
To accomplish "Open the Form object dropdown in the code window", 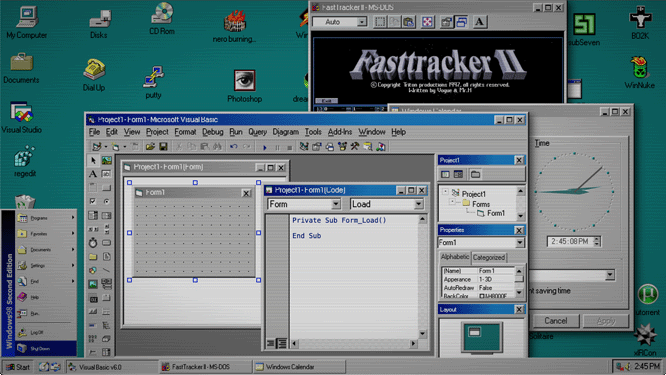I will (x=336, y=204).
